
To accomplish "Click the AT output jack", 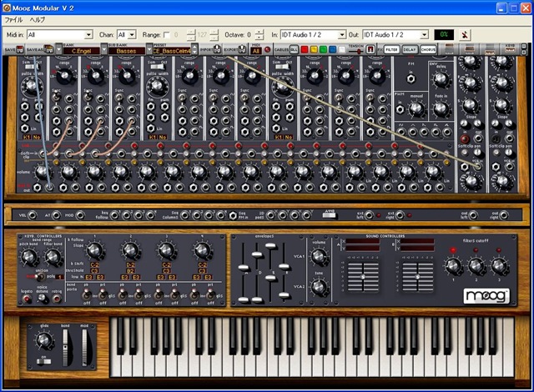I will [x=56, y=215].
